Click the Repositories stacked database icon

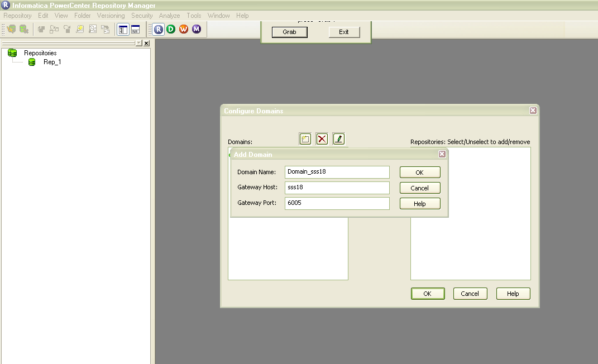click(x=12, y=52)
